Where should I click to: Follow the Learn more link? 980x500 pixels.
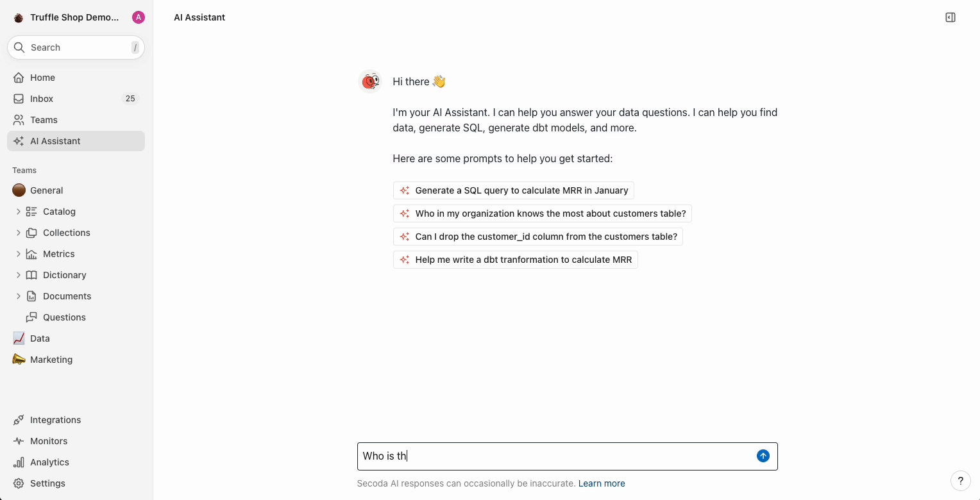pyautogui.click(x=602, y=483)
